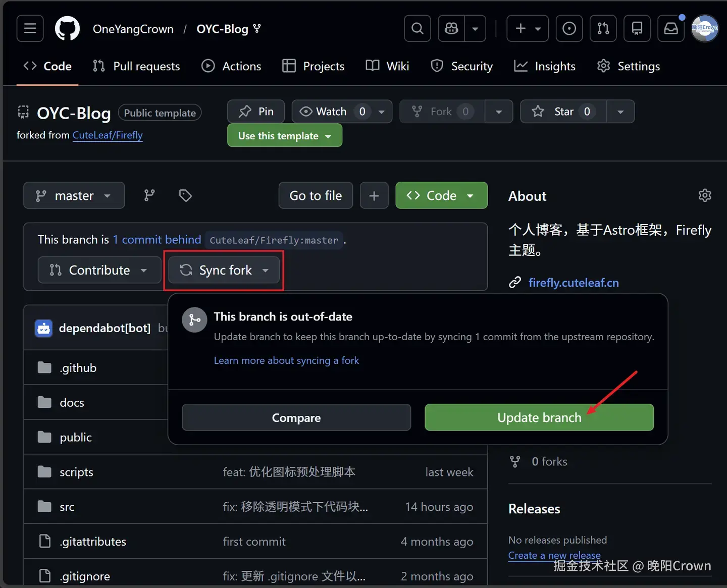
Task: Open the master branch selector
Action: [74, 195]
